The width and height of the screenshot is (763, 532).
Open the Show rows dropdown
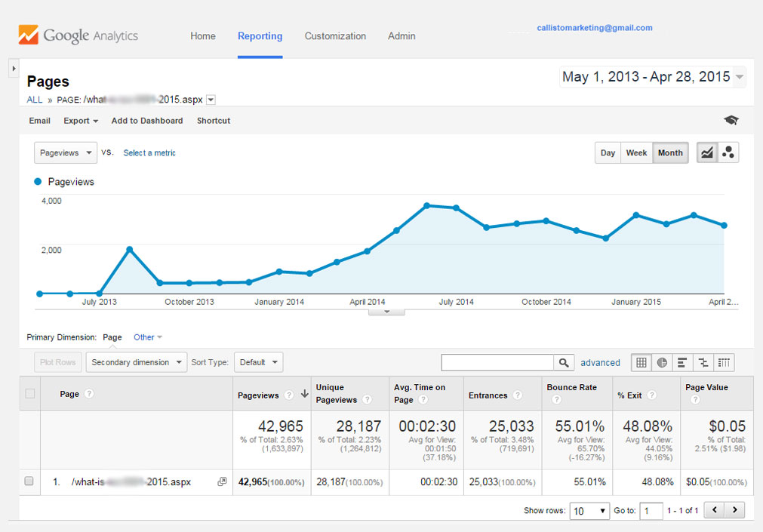589,511
